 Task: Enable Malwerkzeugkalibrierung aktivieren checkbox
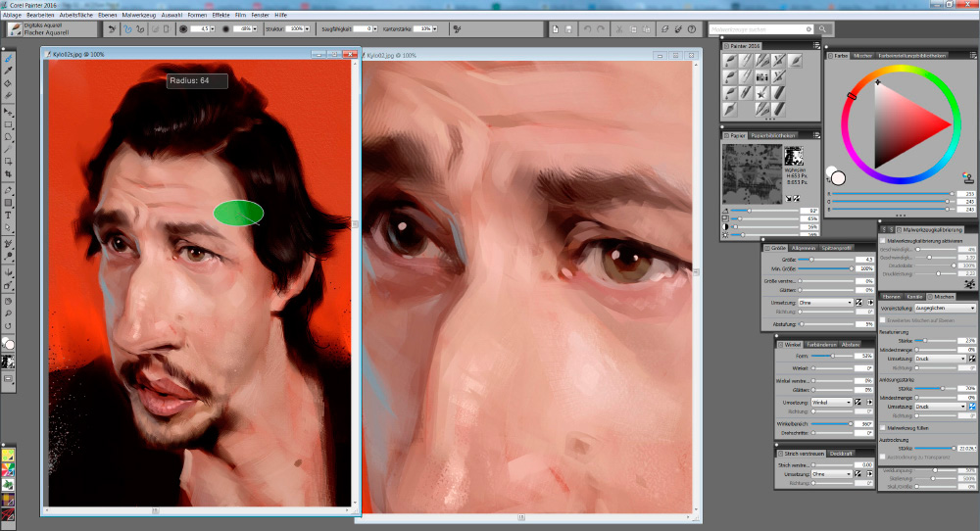[x=882, y=240]
